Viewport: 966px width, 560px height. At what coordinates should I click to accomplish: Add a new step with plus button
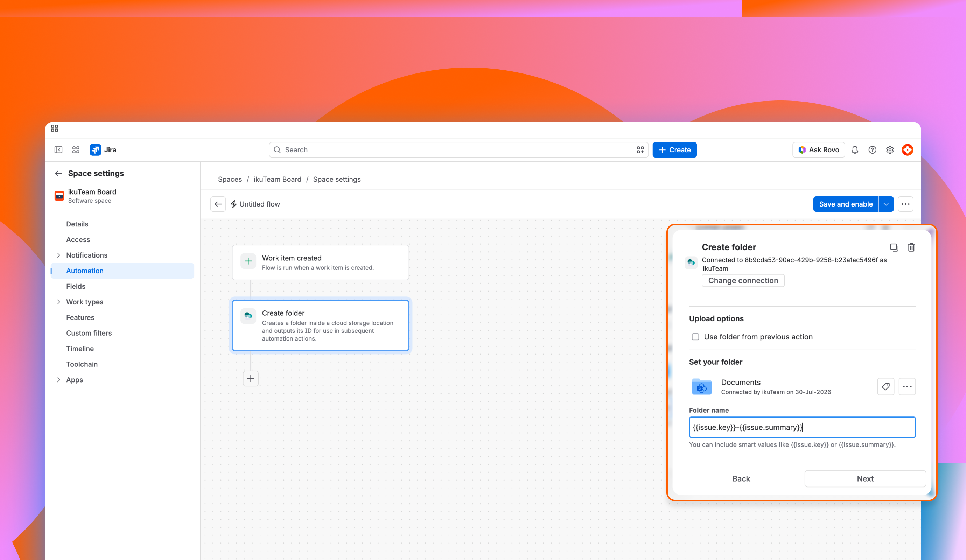(x=251, y=379)
